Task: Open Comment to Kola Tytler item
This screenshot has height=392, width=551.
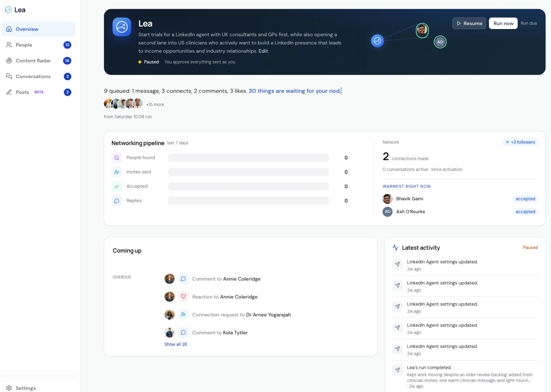Action: pos(220,333)
